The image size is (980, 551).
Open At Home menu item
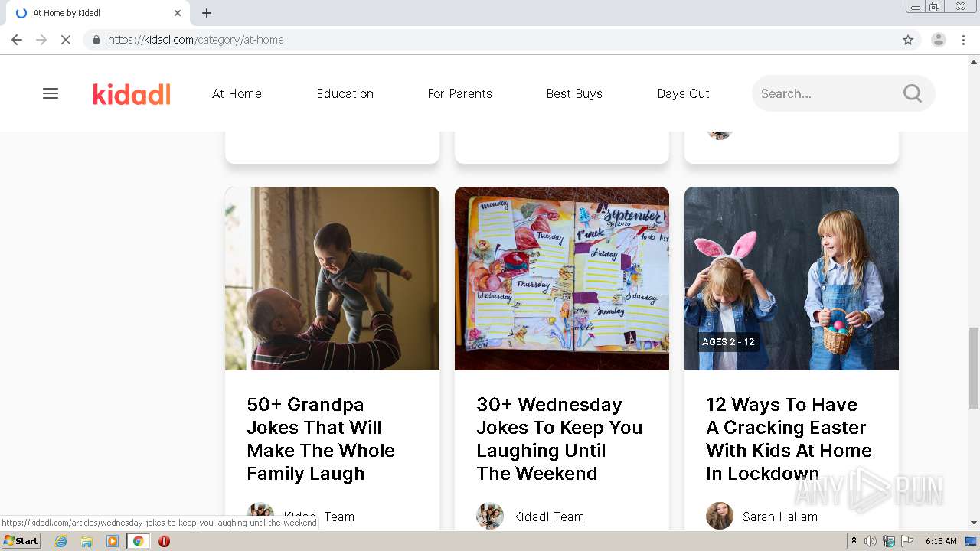click(237, 93)
